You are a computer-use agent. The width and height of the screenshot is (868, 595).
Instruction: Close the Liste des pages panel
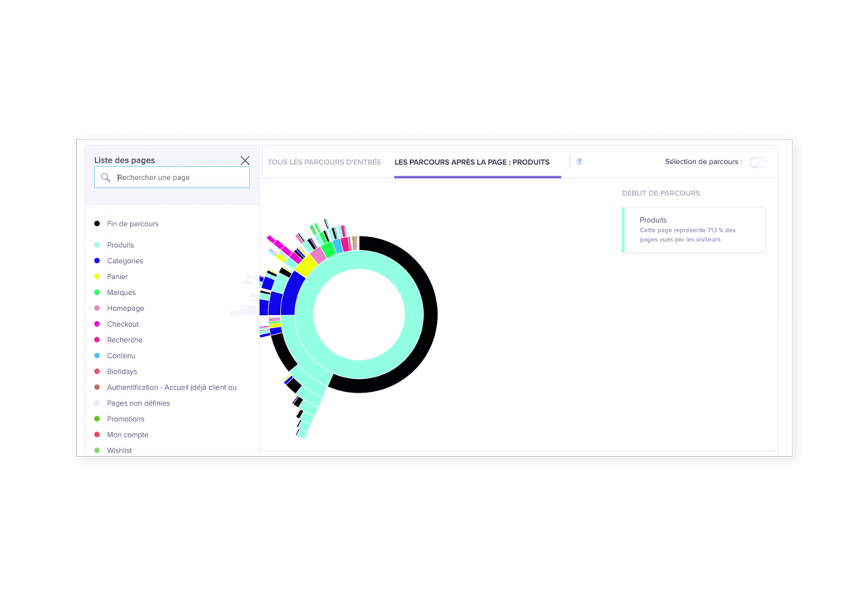(x=245, y=161)
